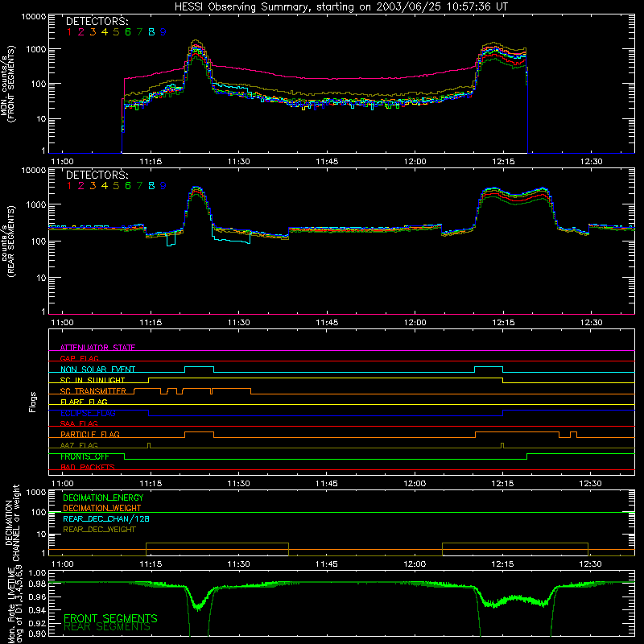The height and width of the screenshot is (644, 644).
Task: Click the GAP_FLAG label
Action: pyautogui.click(x=79, y=358)
